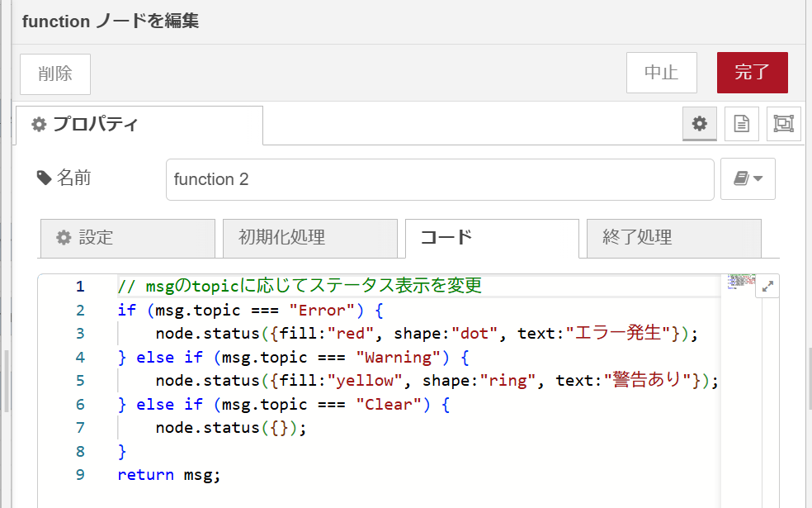Click the tag icon beside 名前

click(44, 178)
